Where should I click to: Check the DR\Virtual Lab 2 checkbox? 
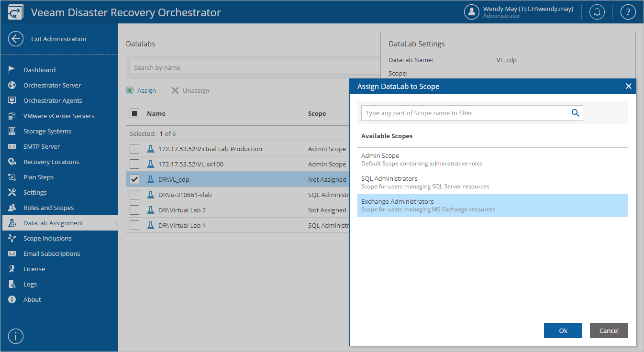pyautogui.click(x=134, y=210)
